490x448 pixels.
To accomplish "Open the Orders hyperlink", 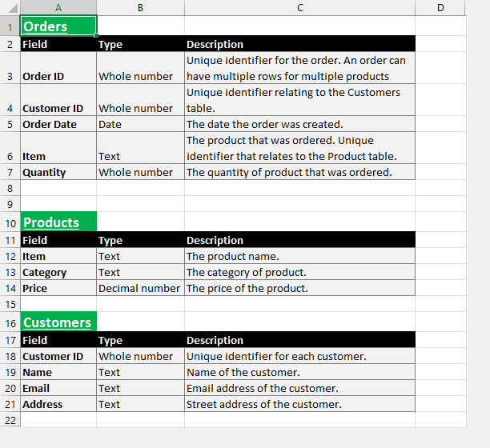I will 46,26.
